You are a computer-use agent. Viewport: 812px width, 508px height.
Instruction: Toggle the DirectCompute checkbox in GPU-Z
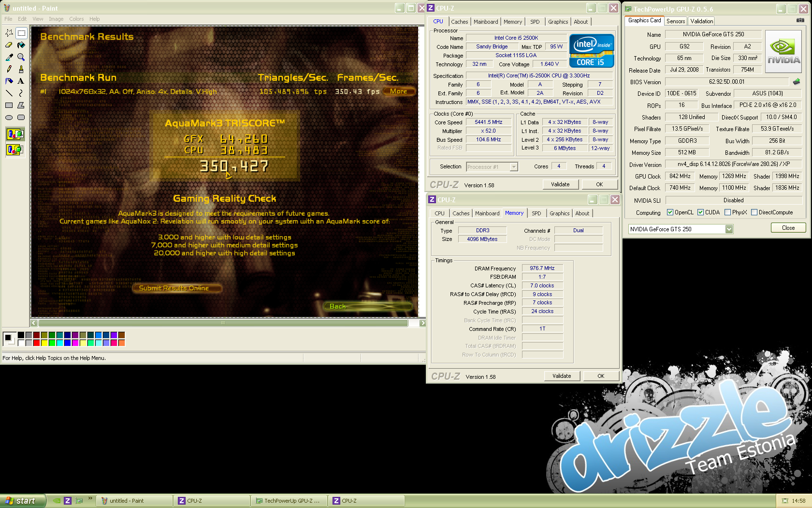click(754, 212)
